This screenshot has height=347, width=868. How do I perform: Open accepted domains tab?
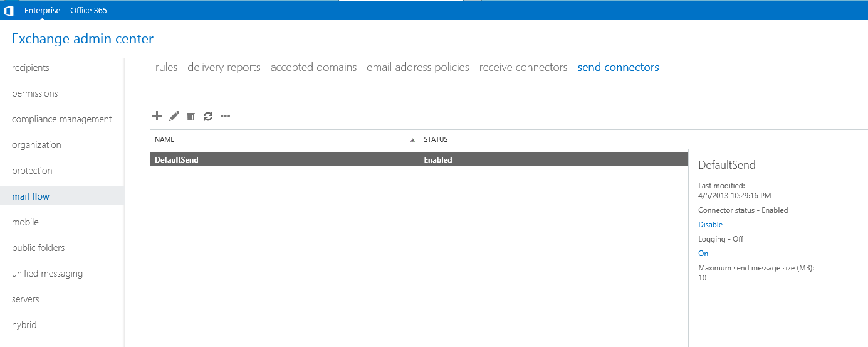click(x=313, y=67)
